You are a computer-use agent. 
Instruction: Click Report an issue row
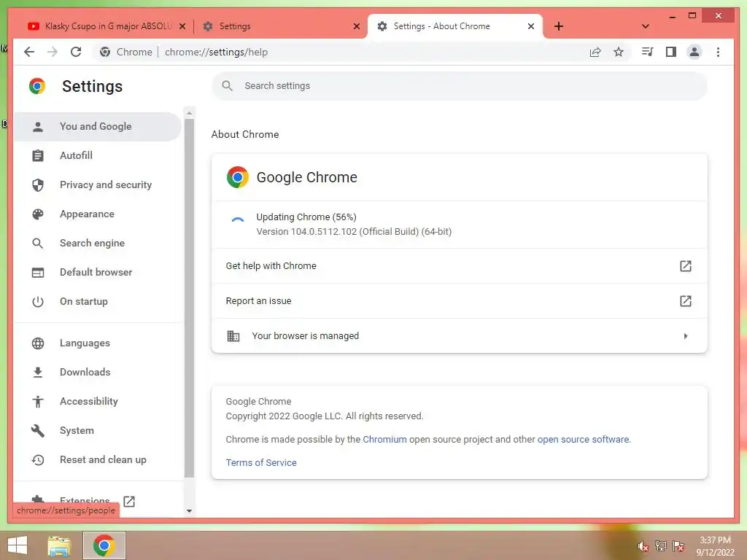(460, 301)
